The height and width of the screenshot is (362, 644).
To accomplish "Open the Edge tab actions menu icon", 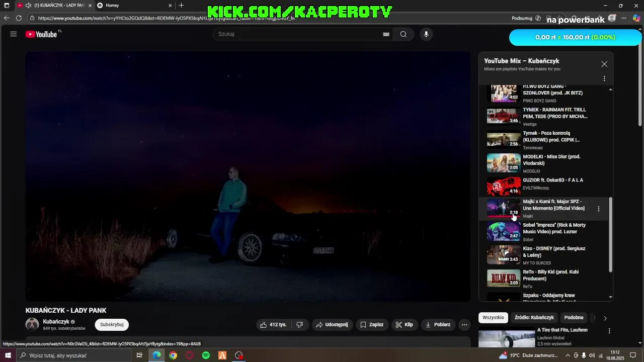I will pyautogui.click(x=7, y=6).
